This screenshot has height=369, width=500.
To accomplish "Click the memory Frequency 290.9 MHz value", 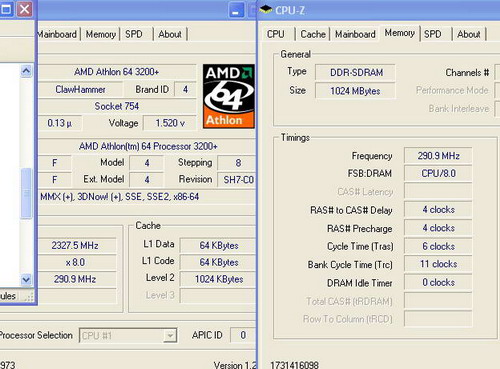I will click(x=438, y=156).
